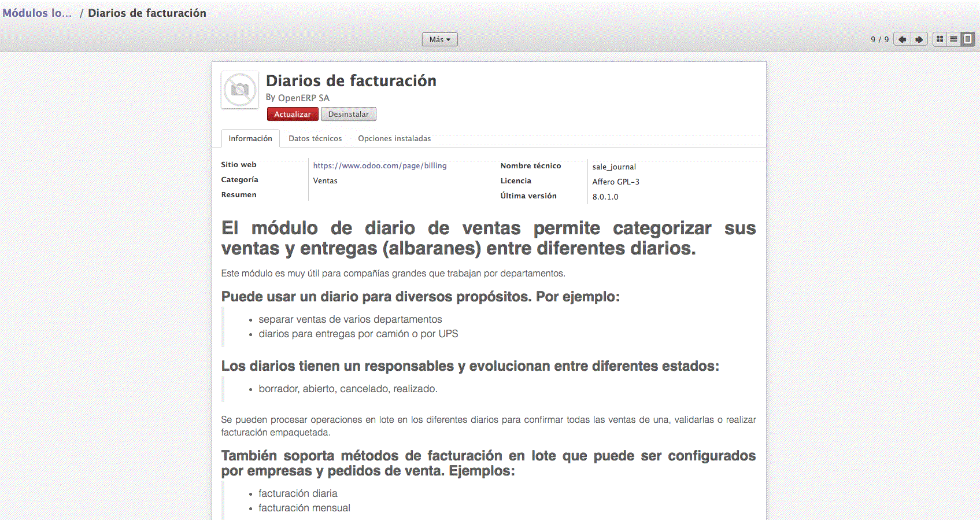
Task: Click the 8.0.1.0 version value
Action: click(x=605, y=197)
